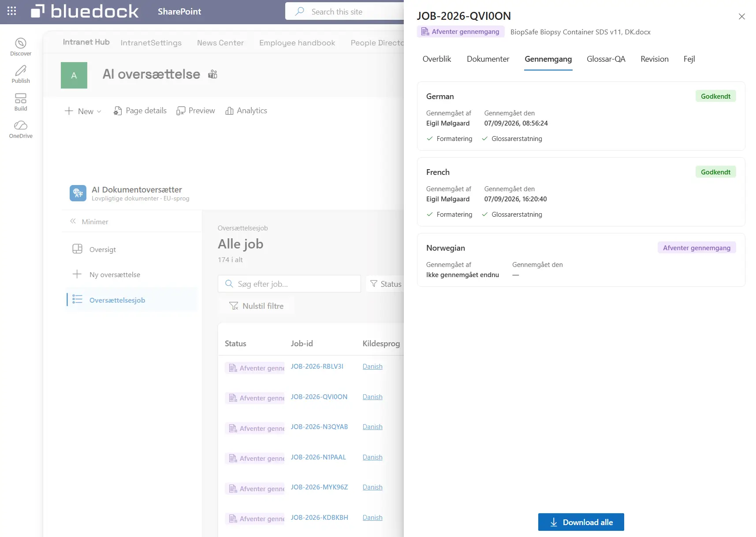This screenshot has height=537, width=756.
Task: Open the Analytics toolbar item
Action: [246, 111]
